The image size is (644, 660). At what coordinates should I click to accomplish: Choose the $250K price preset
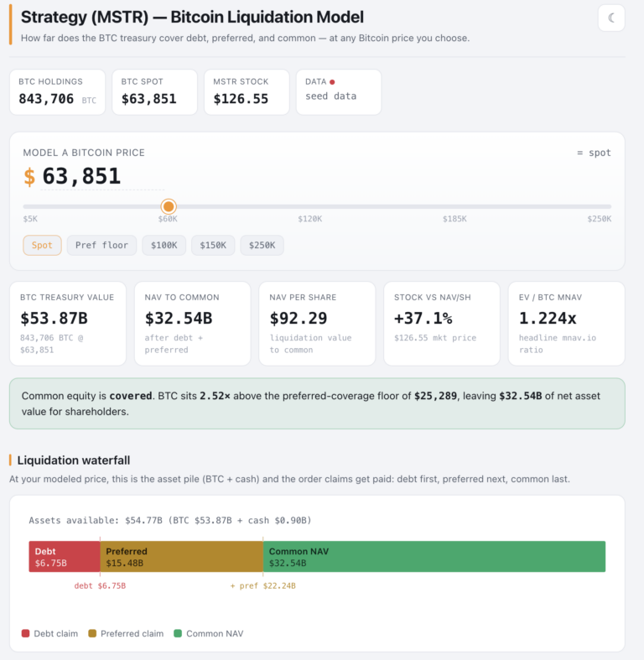point(262,245)
